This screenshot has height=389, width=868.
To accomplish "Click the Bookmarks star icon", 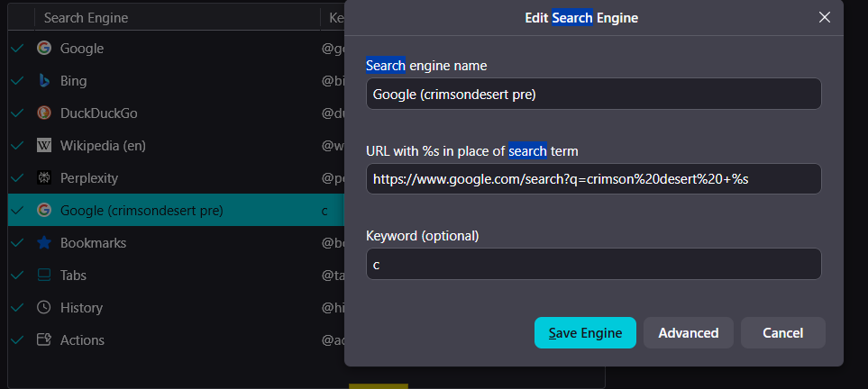I will click(44, 242).
